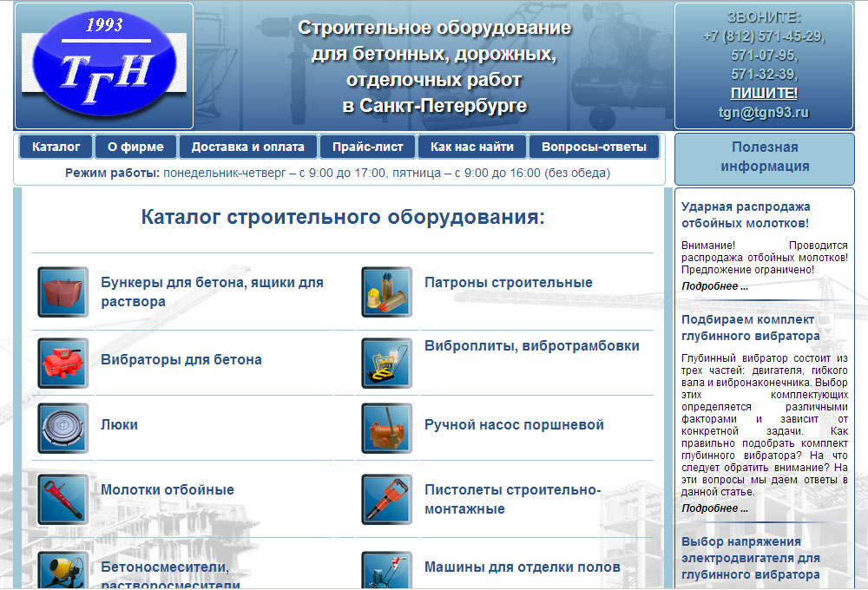
Task: Open Бункеры для бетона, ящики для раствора link
Action: coord(212,292)
